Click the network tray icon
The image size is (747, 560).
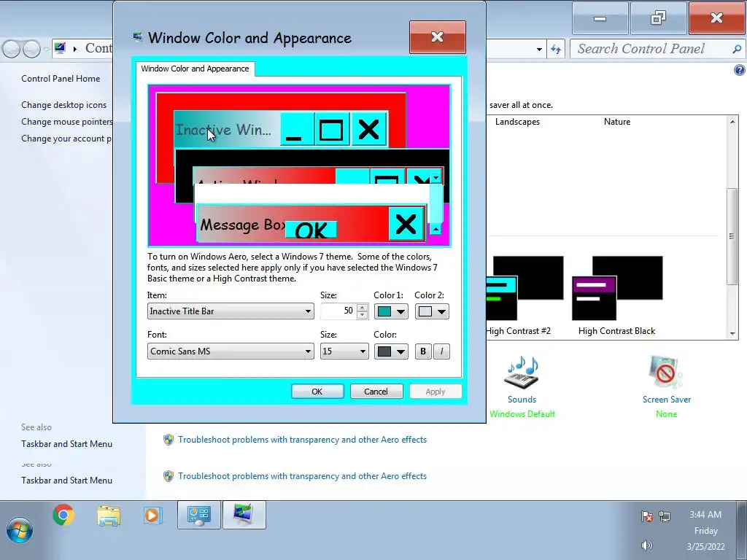(x=665, y=516)
